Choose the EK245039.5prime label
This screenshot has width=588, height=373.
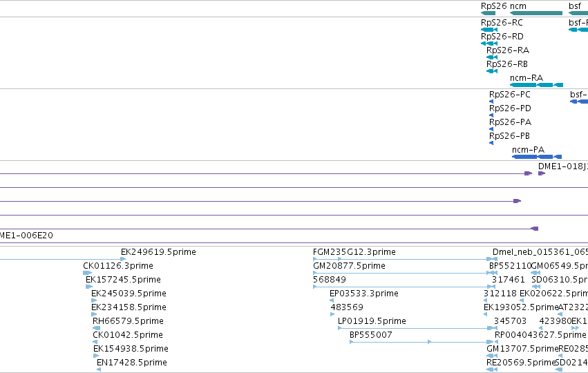click(129, 294)
